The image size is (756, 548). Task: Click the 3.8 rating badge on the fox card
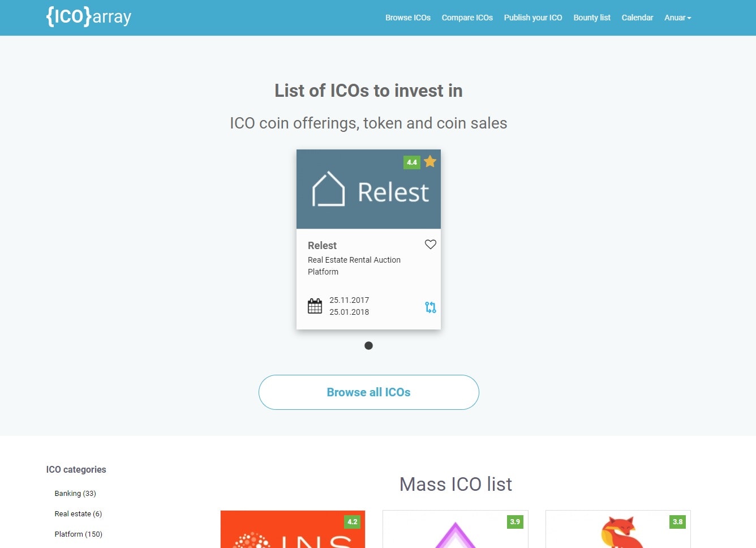[677, 522]
